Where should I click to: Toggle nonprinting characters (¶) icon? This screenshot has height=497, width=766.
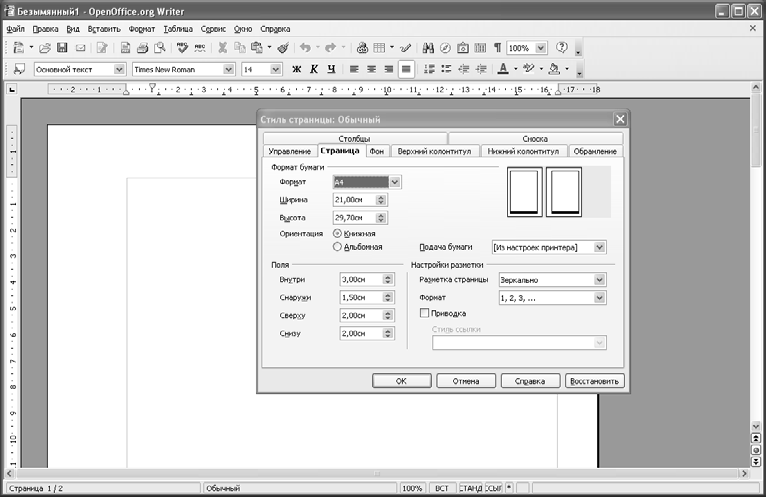(x=497, y=48)
